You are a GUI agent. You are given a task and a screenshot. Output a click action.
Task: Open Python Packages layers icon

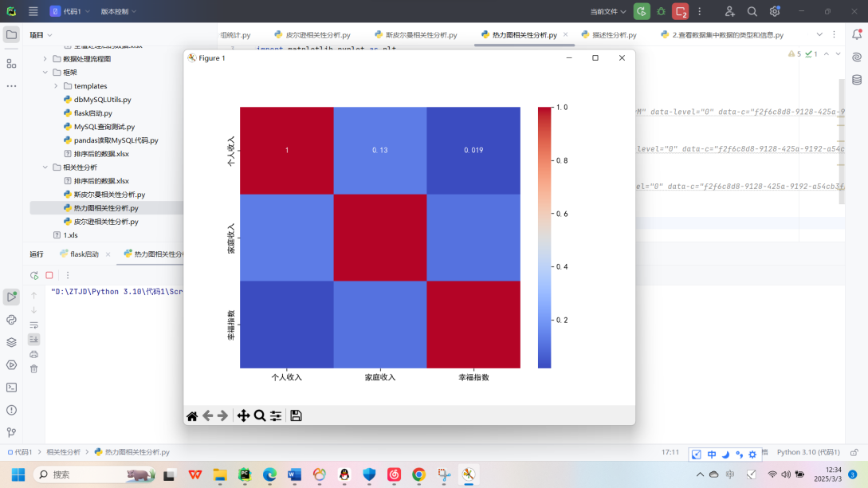(x=12, y=342)
